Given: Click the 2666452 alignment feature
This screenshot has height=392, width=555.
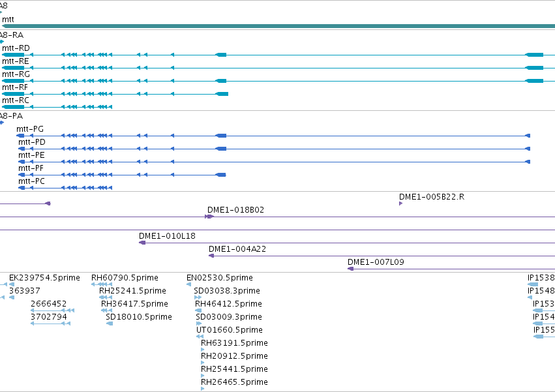Looking at the screenshot, I should pyautogui.click(x=52, y=311).
